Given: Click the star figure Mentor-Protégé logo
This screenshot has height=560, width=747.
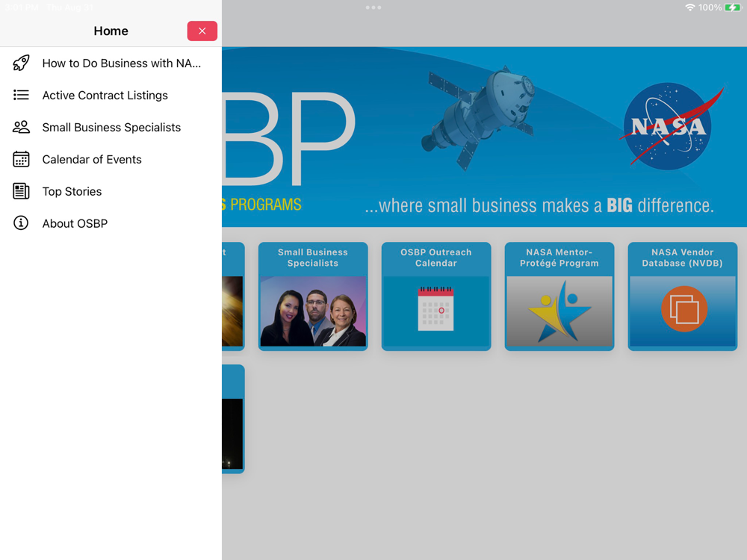Looking at the screenshot, I should (x=560, y=312).
